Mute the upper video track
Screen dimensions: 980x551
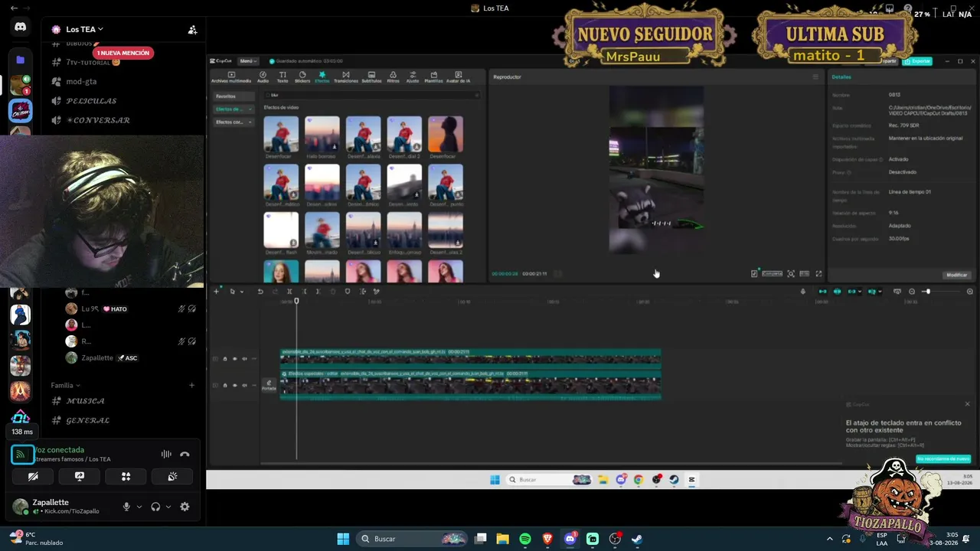(x=245, y=359)
